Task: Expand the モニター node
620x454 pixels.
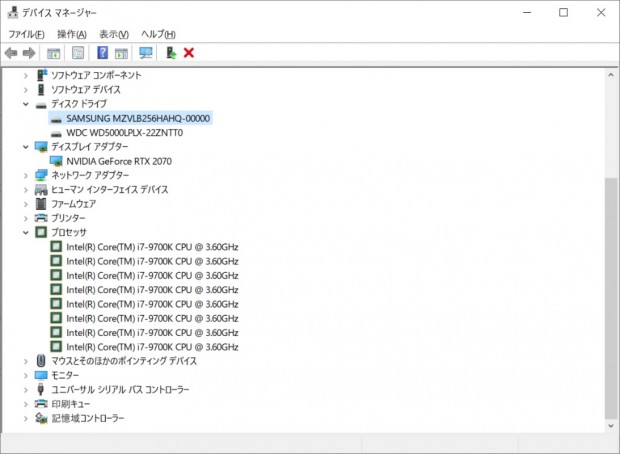Action: 26,375
